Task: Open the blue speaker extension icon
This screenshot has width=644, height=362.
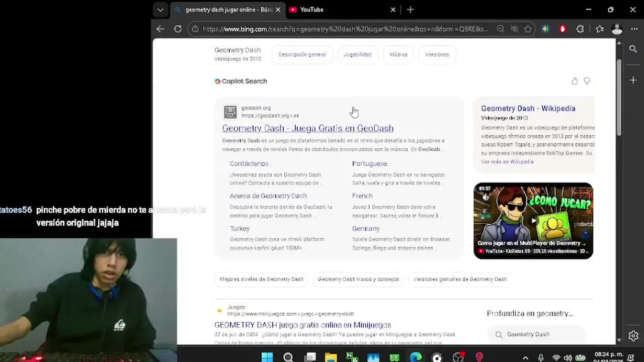Action: (545, 29)
